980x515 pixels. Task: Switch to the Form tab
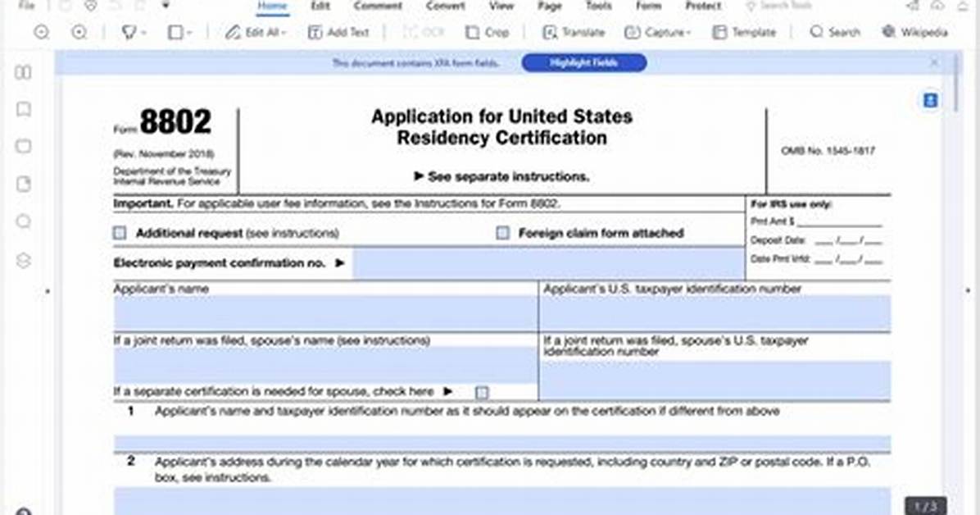pos(648,6)
